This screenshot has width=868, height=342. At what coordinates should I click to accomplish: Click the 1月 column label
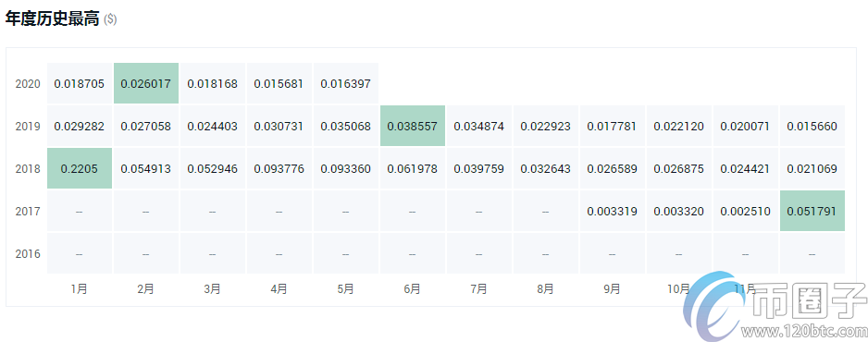point(80,289)
